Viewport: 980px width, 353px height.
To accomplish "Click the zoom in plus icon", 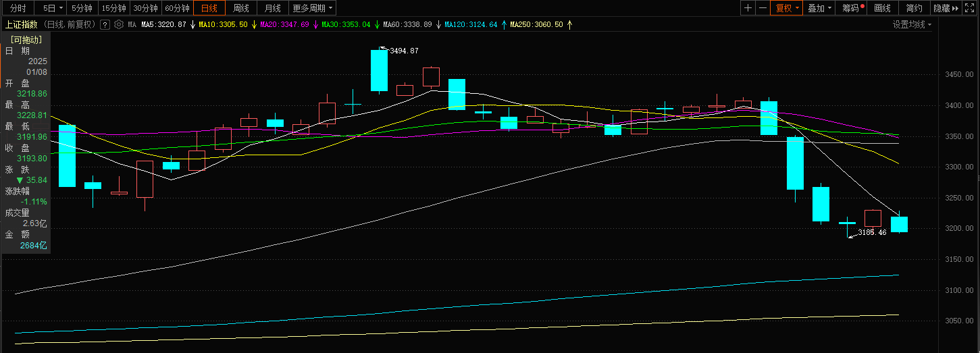I will point(748,8).
